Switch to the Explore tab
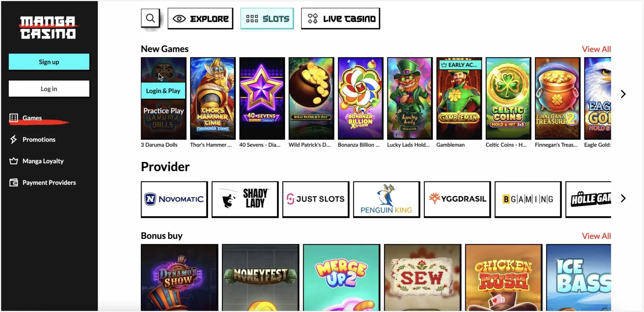Viewport: 644px width, 312px height. 200,18
